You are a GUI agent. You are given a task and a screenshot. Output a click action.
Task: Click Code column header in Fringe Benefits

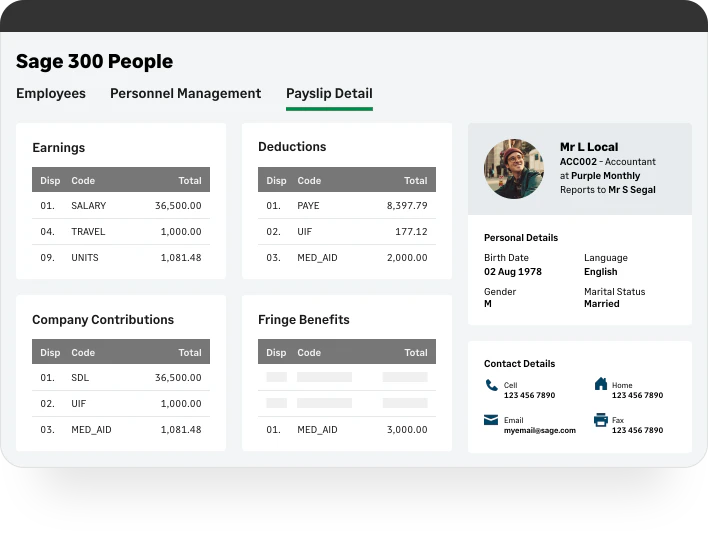[309, 353]
